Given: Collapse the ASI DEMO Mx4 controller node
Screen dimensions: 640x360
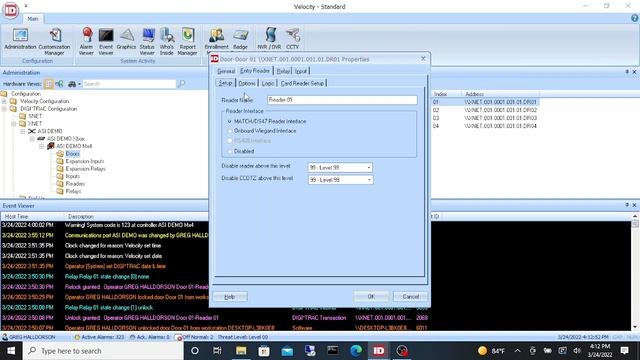Looking at the screenshot, I should (42, 146).
